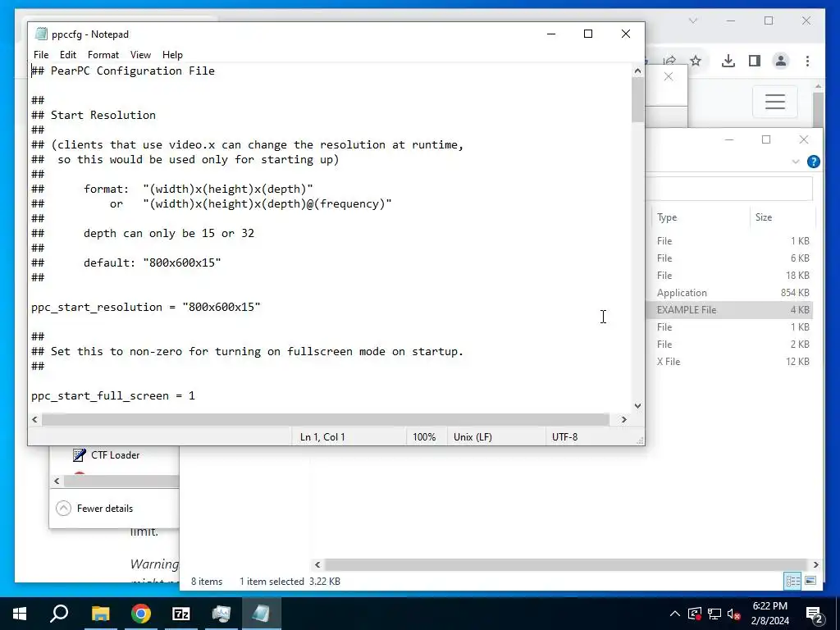The height and width of the screenshot is (630, 840).
Task: Open the File menu in Notepad
Action: [x=41, y=55]
